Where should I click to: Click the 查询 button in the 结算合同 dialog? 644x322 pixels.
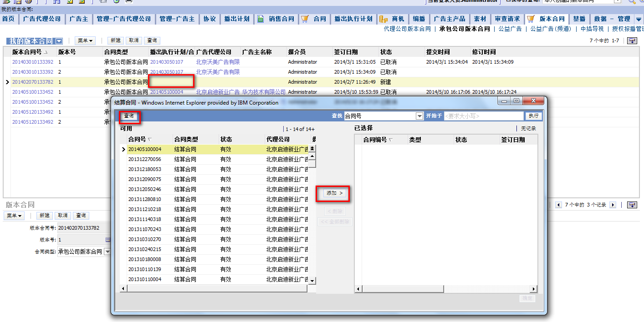[x=129, y=116]
